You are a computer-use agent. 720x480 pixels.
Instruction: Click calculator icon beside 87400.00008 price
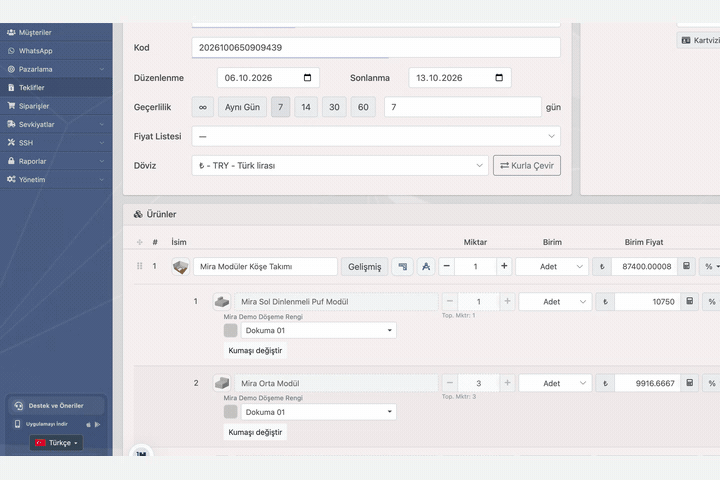click(686, 266)
